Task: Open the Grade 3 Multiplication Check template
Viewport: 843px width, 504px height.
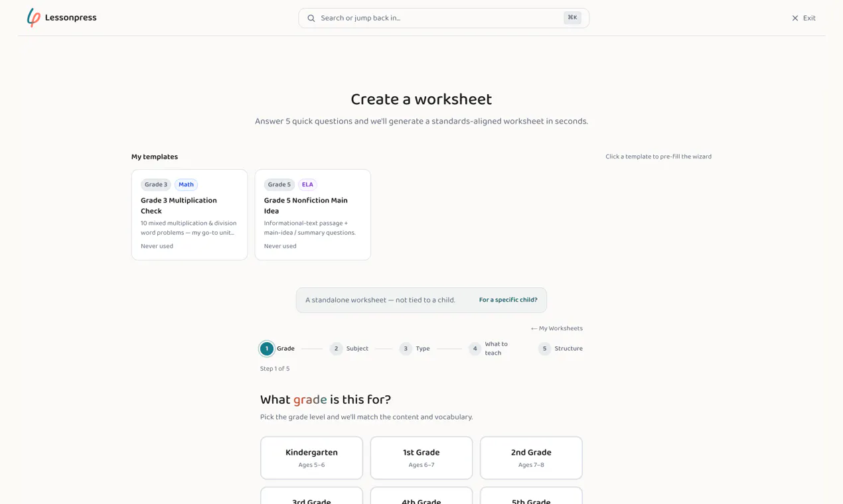Action: pyautogui.click(x=189, y=215)
